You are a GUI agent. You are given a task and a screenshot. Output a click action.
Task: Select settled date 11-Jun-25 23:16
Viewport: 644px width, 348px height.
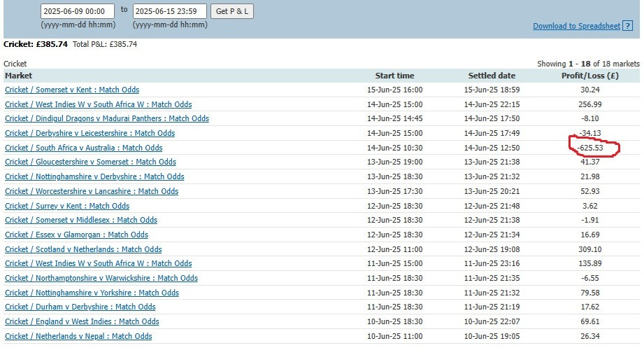point(492,263)
